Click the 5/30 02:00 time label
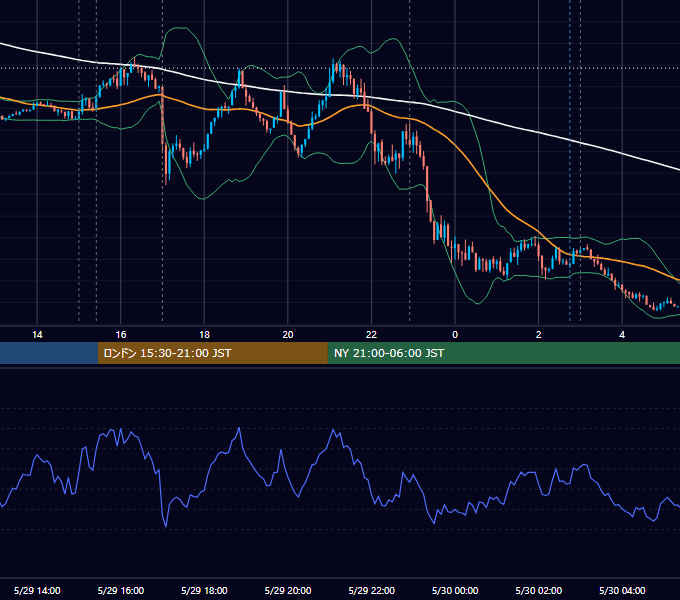 pos(539,590)
